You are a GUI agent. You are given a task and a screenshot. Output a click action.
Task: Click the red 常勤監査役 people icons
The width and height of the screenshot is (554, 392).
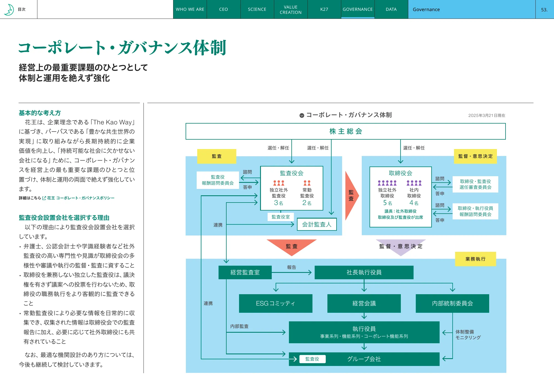point(307,183)
